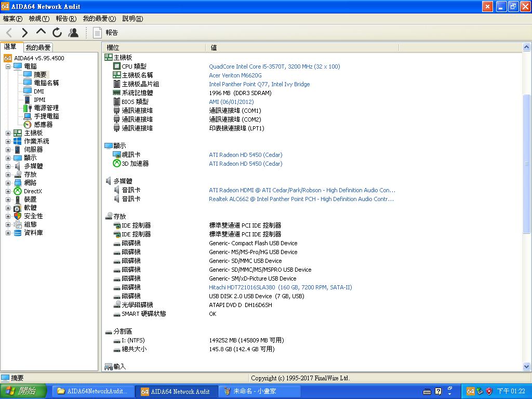This screenshot has height=399, width=532.
Task: Open the user management toolbar icon
Action: pos(73,33)
